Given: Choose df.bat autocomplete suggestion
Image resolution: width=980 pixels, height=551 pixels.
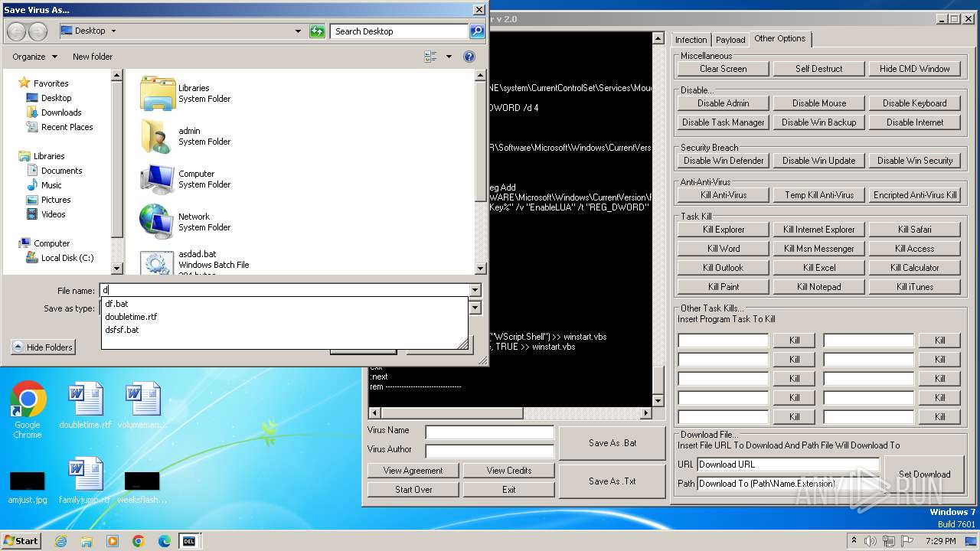Looking at the screenshot, I should (284, 304).
